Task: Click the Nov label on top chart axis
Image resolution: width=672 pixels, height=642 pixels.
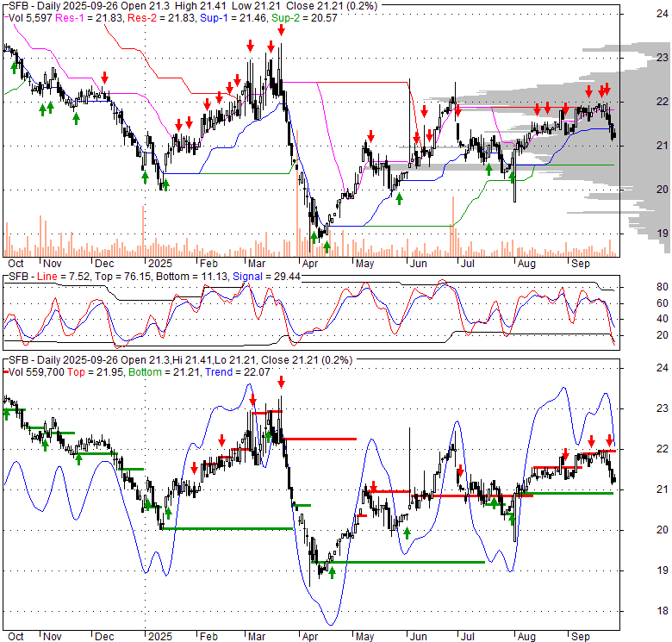Action: [53, 264]
